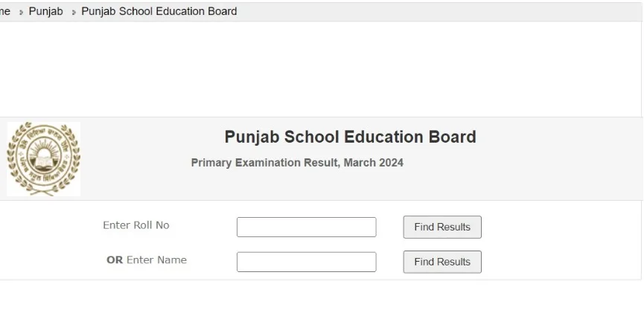644x310 pixels.
Task: Focus the Enter Roll No text box
Action: pyautogui.click(x=307, y=227)
